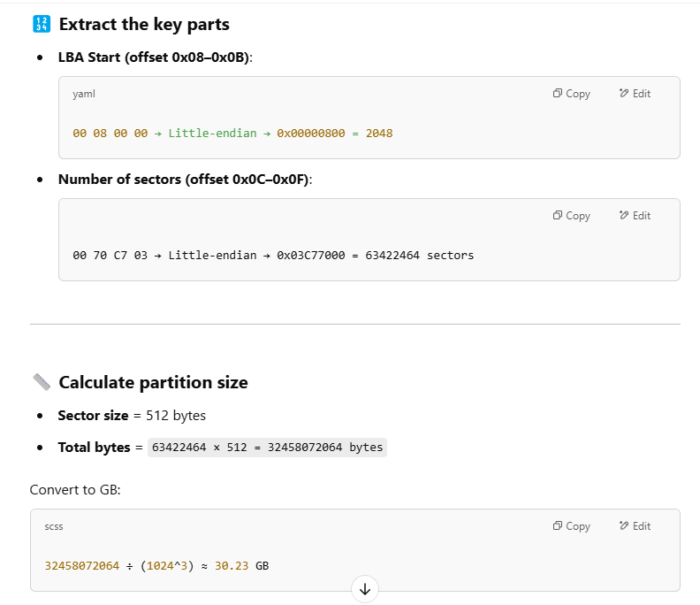Edit the scss GB conversion code
The image size is (700, 605).
[635, 526]
